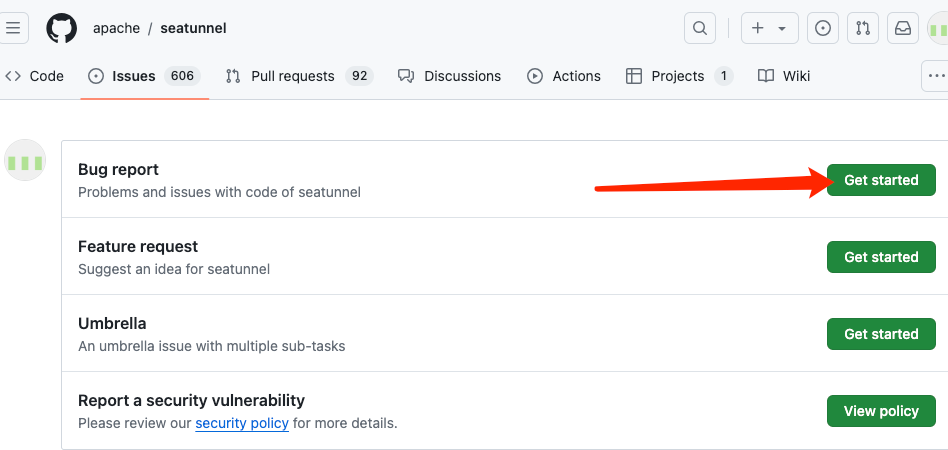The image size is (948, 450).
Task: Click the GitHub Octocat logo
Action: 62,28
